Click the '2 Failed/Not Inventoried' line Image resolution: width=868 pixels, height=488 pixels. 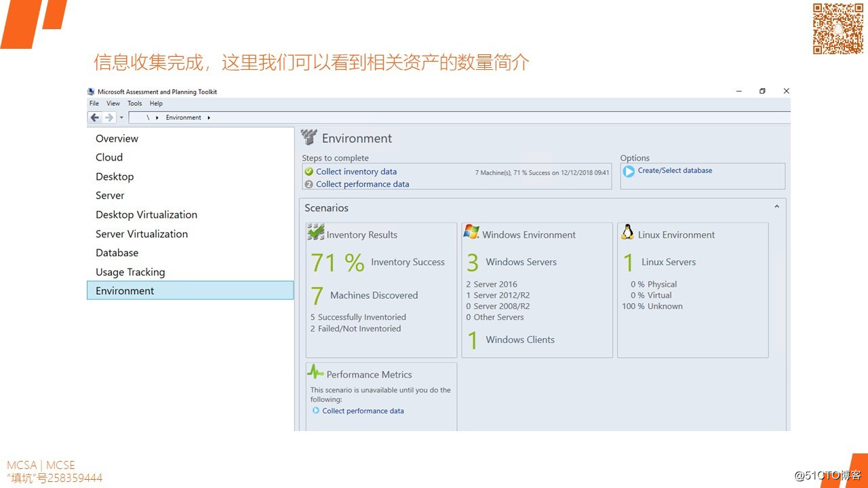tap(355, 329)
